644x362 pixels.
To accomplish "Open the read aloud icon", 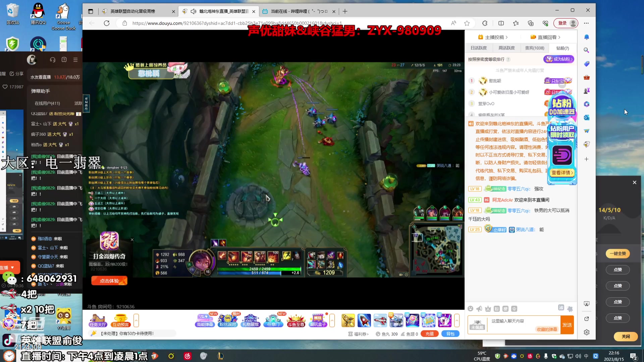I will (453, 23).
